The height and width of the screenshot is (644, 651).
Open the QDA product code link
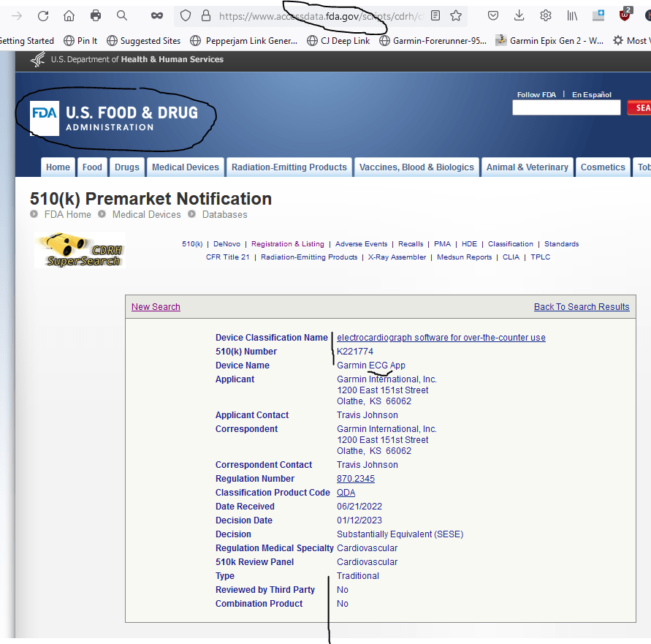point(346,493)
